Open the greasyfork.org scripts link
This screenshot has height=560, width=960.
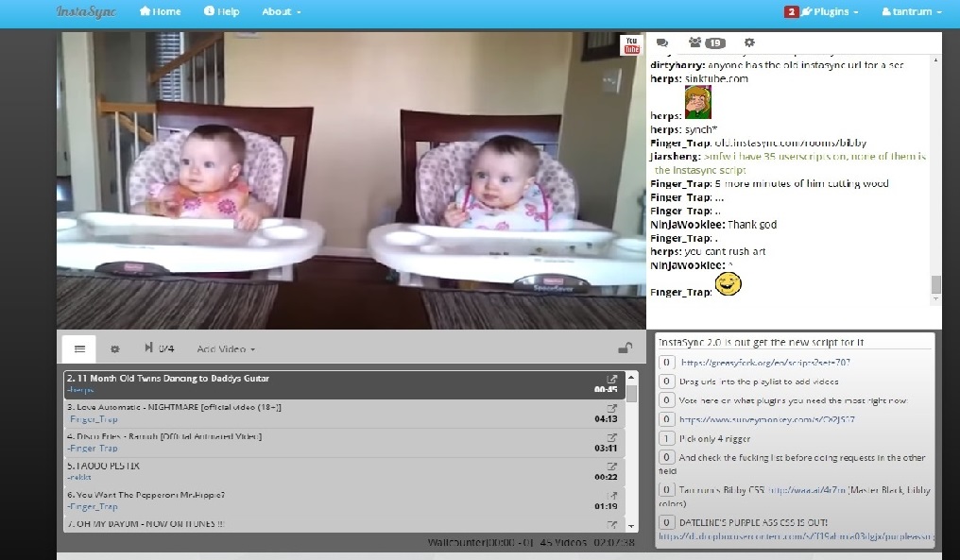click(765, 363)
